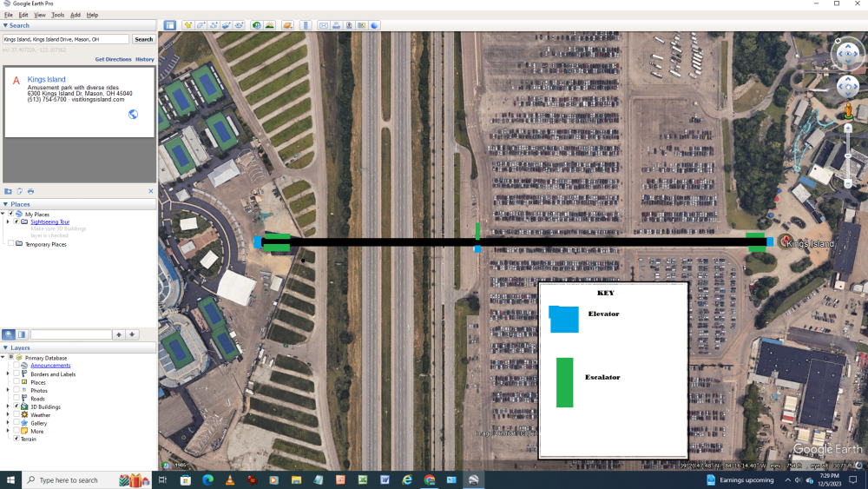Enable the Photos layer checkbox
The height and width of the screenshot is (489, 868).
(16, 390)
